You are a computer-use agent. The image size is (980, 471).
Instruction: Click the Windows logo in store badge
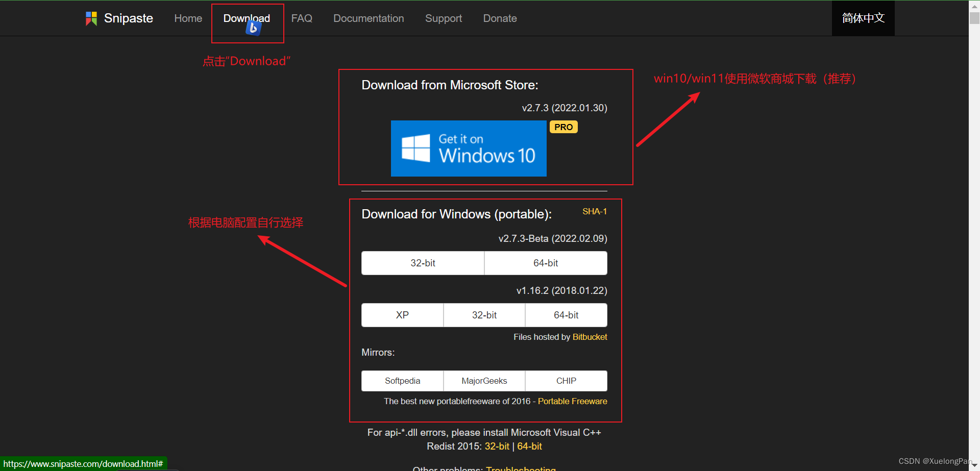point(416,148)
